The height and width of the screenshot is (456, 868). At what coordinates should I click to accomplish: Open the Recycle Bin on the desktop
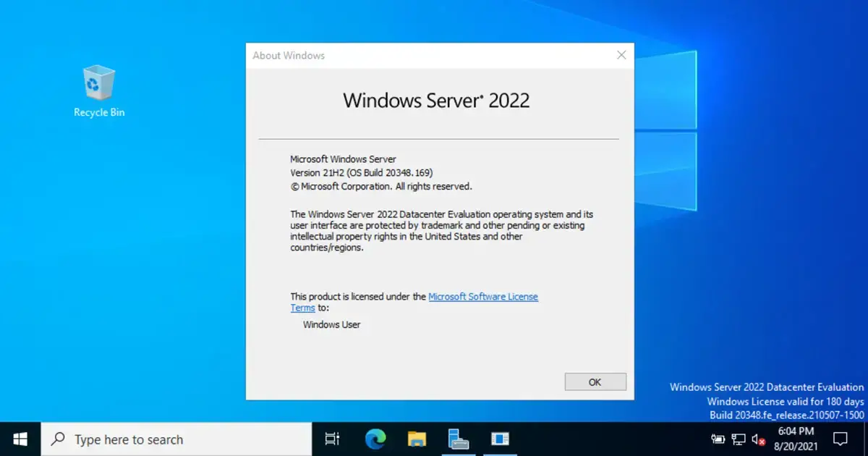[x=98, y=83]
